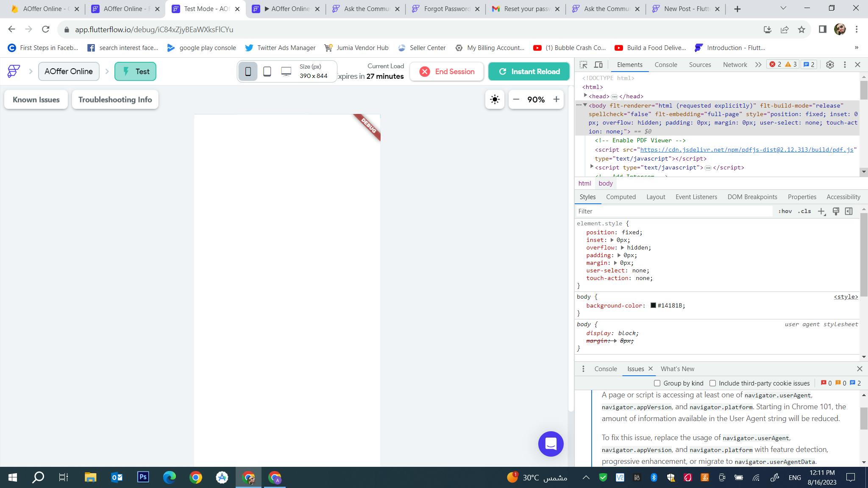Toggle light mode with the sun icon
The width and height of the screenshot is (868, 488).
495,100
